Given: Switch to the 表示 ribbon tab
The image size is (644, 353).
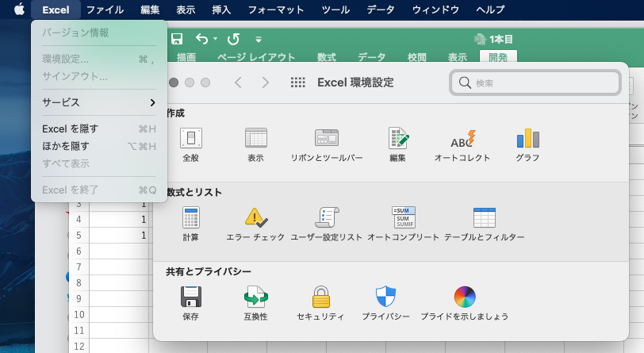Looking at the screenshot, I should [x=458, y=57].
